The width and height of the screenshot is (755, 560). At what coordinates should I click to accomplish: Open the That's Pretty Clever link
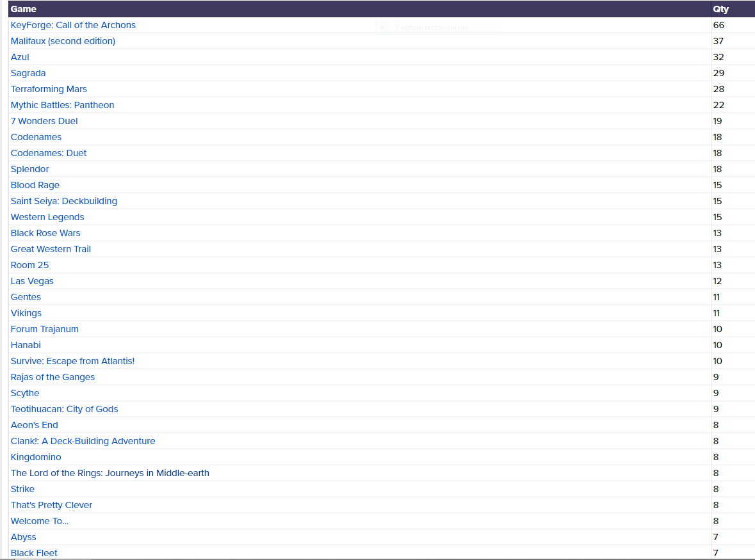(x=51, y=505)
